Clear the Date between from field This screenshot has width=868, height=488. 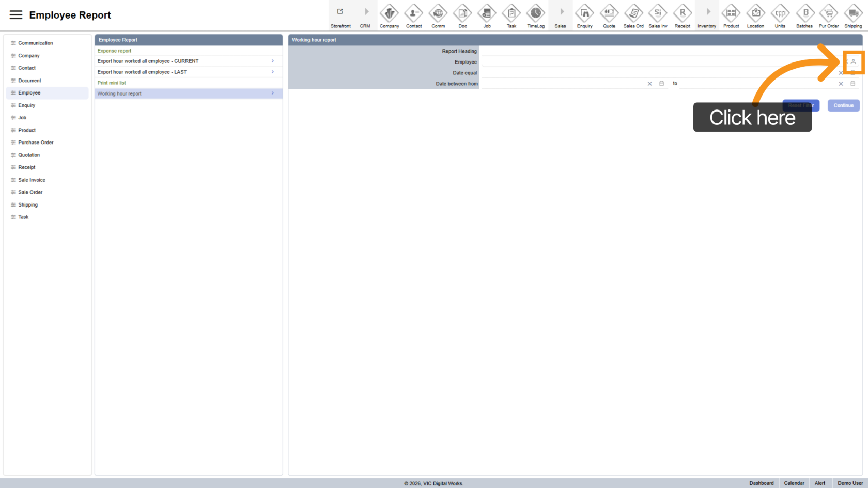[649, 84]
